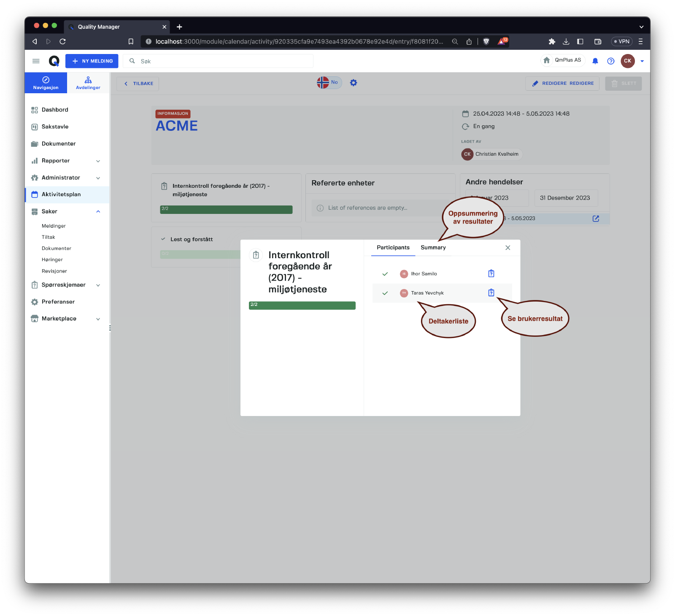Open external link icon in Andre hendelser
Screen dimensions: 675x616
click(596, 219)
